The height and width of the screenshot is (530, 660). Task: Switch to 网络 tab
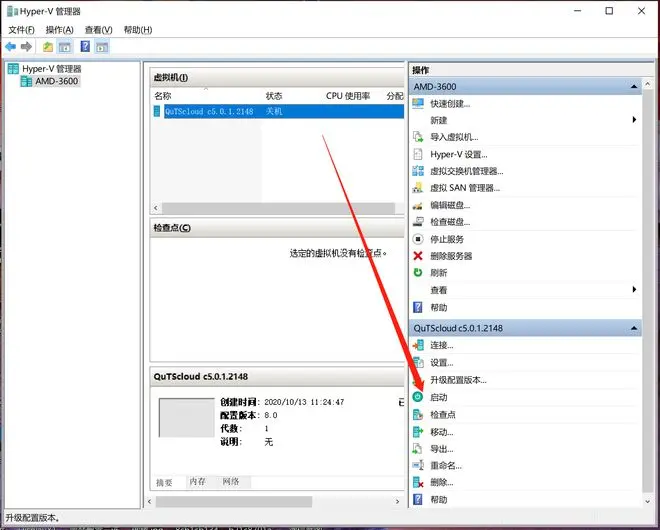(x=231, y=482)
